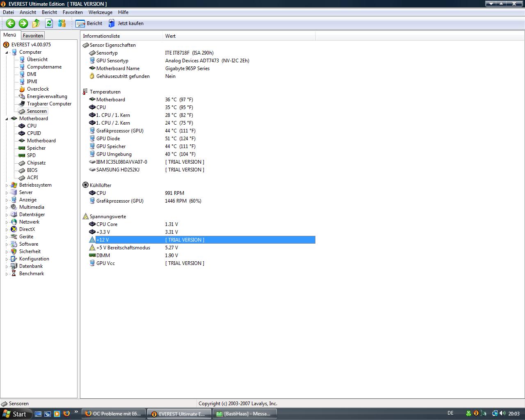Viewport: 525px width, 420px height.
Task: Click the Sicherheit shield icon
Action: 14,251
